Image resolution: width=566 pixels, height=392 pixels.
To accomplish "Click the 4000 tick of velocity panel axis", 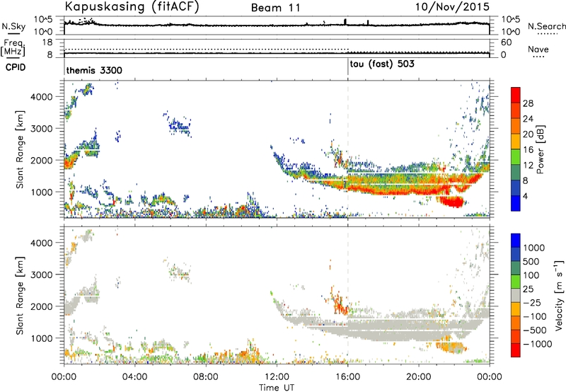I will click(x=41, y=243).
